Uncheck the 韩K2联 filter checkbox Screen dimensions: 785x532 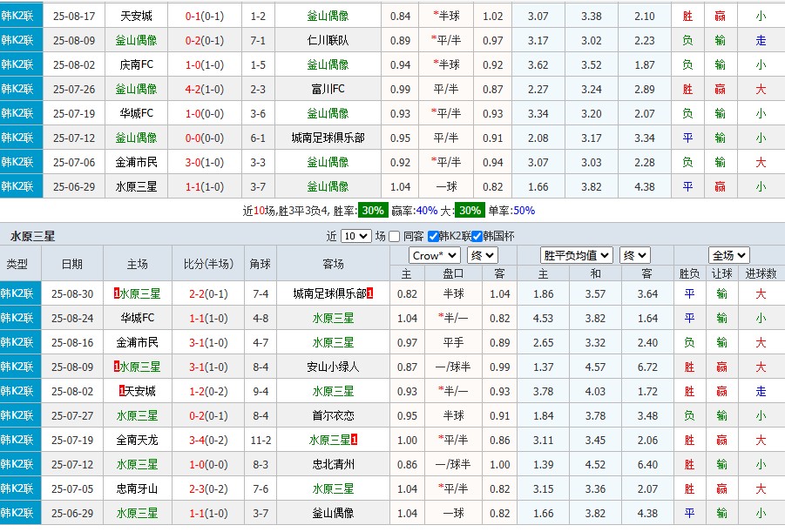[x=433, y=235]
